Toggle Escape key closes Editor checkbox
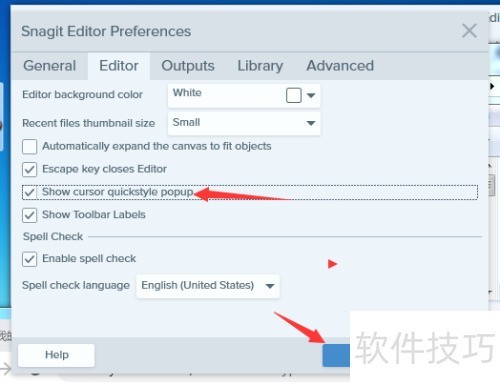 [x=29, y=169]
